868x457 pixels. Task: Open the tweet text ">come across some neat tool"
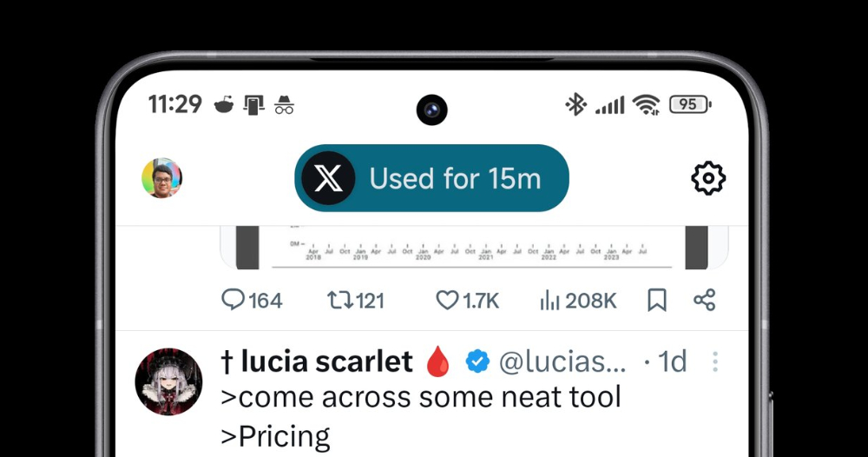421,397
